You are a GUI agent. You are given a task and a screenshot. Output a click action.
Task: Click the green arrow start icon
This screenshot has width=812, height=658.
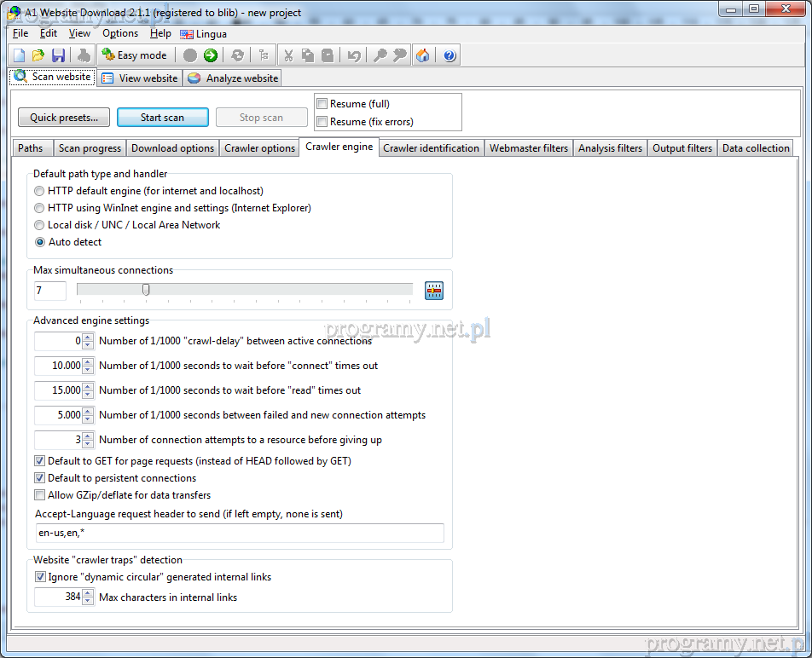click(210, 55)
